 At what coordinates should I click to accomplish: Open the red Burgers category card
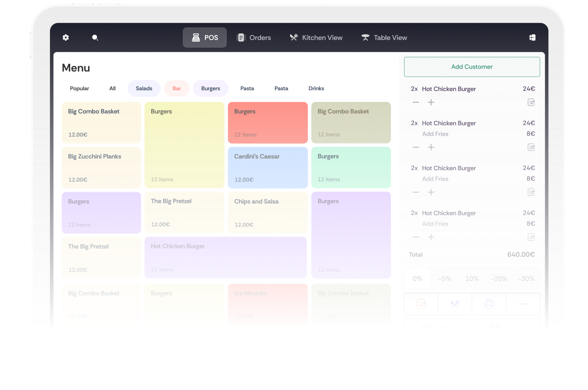268,123
